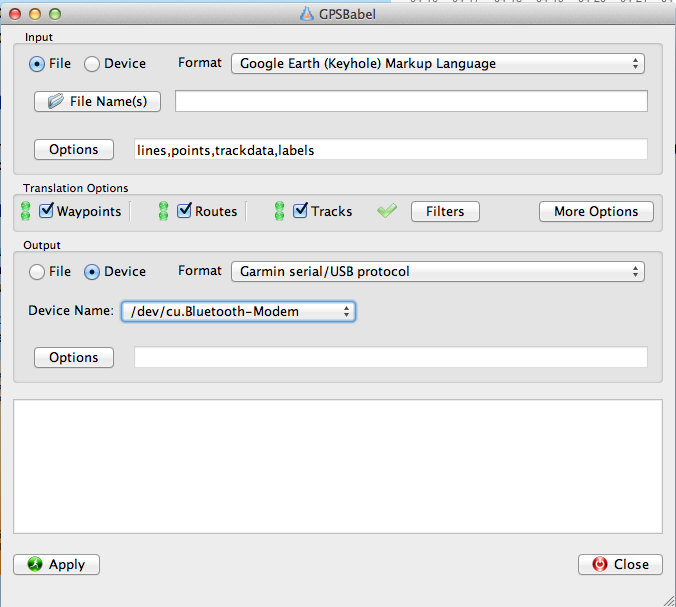
Task: Open the Input Format dropdown
Action: (x=438, y=64)
